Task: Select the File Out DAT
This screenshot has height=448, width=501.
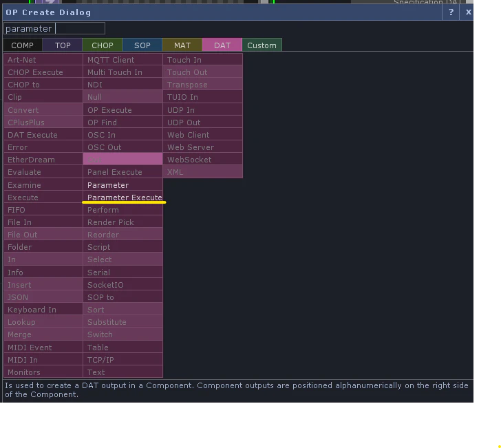Action: click(43, 235)
